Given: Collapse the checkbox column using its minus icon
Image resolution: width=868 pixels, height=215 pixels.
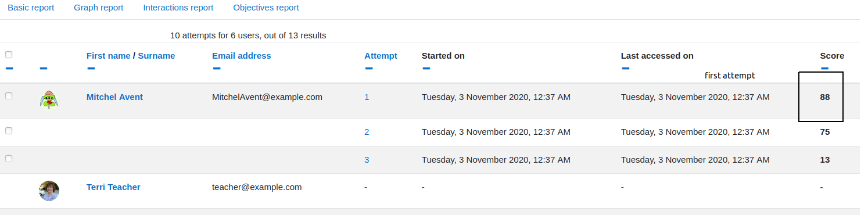Looking at the screenshot, I should tap(9, 69).
